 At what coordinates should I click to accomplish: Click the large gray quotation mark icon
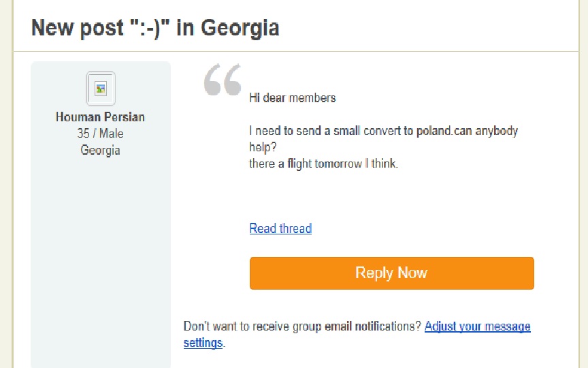coord(223,80)
